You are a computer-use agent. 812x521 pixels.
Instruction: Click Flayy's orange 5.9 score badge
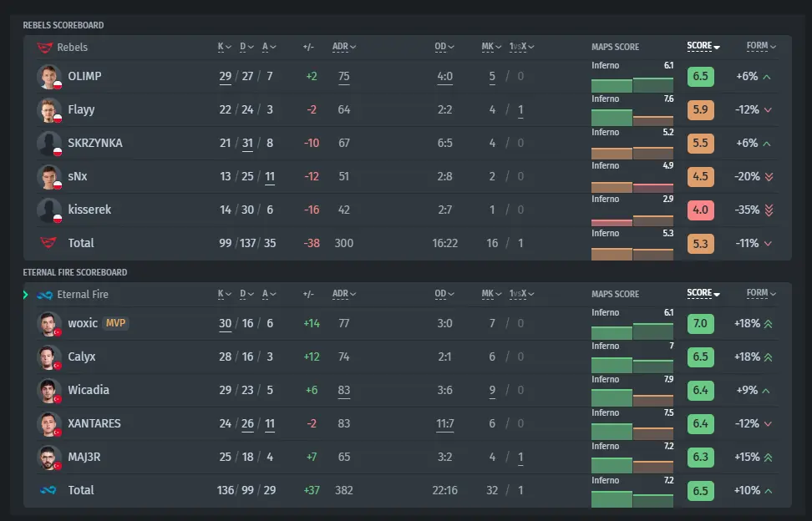click(701, 109)
